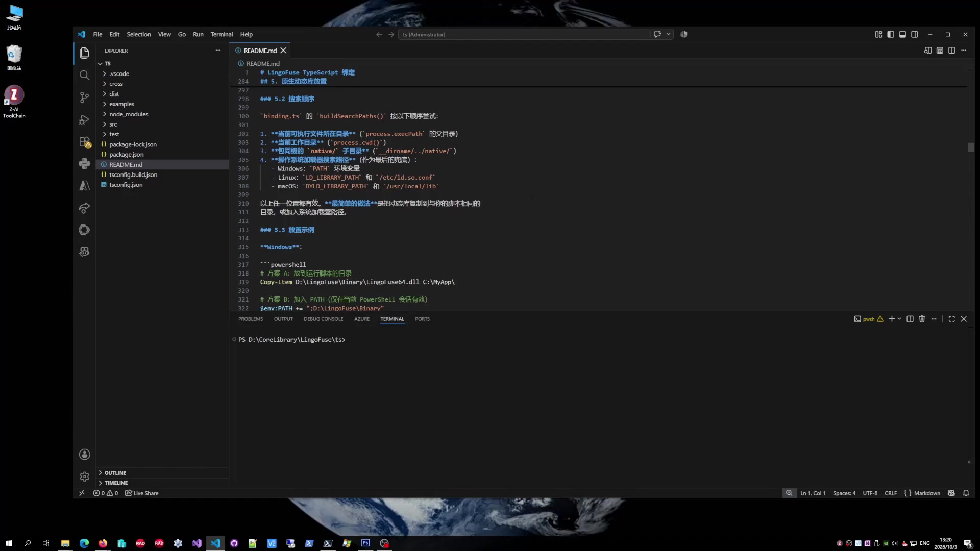This screenshot has height=551, width=980.
Task: Open preview to the side icon
Action: click(927, 51)
